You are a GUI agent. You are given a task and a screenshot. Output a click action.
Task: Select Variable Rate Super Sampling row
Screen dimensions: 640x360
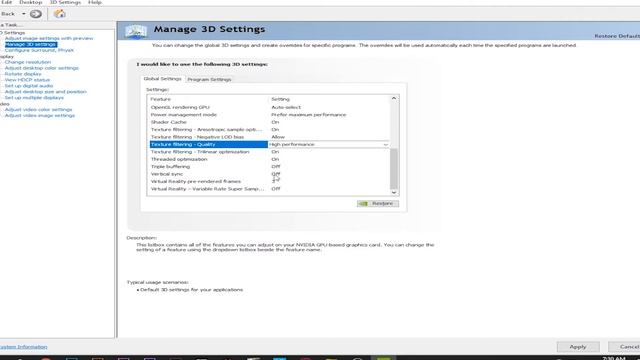point(268,189)
